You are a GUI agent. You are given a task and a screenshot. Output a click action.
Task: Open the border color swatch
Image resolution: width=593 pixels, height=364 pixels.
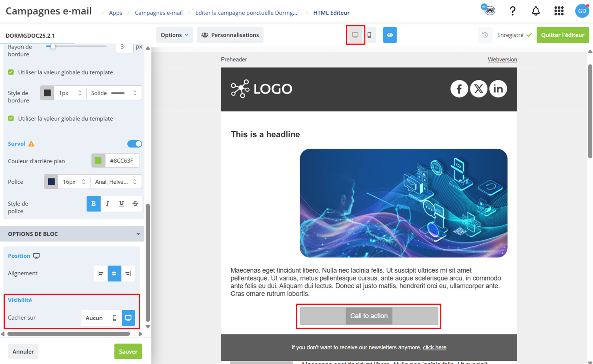47,93
